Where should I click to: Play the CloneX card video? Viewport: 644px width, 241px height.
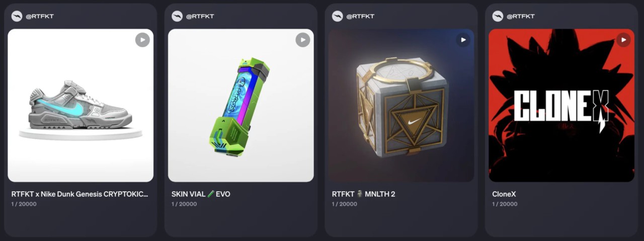pyautogui.click(x=623, y=40)
